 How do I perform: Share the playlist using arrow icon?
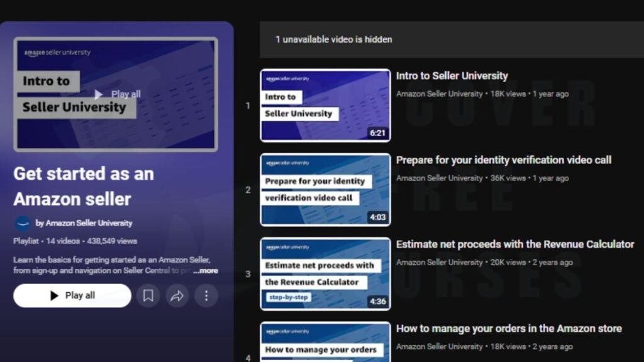tap(177, 295)
